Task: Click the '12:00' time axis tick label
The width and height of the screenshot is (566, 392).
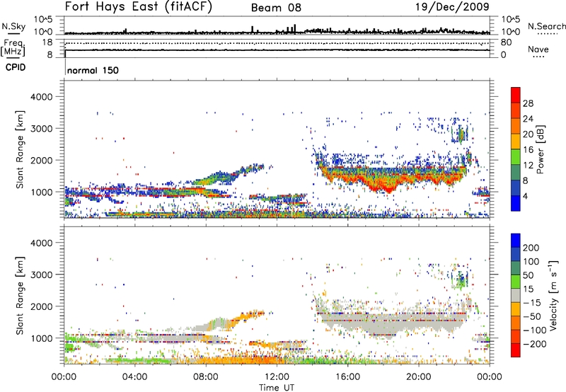Action: (277, 377)
